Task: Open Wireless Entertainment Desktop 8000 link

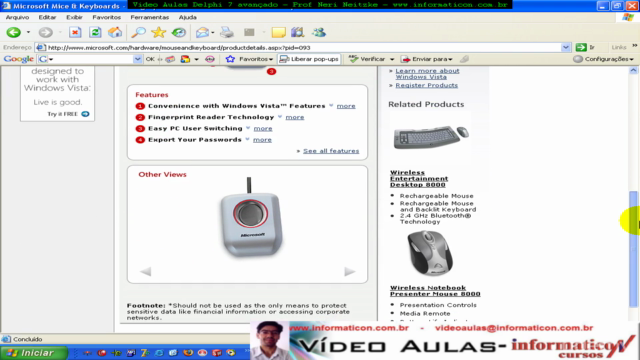Action: tap(419, 179)
